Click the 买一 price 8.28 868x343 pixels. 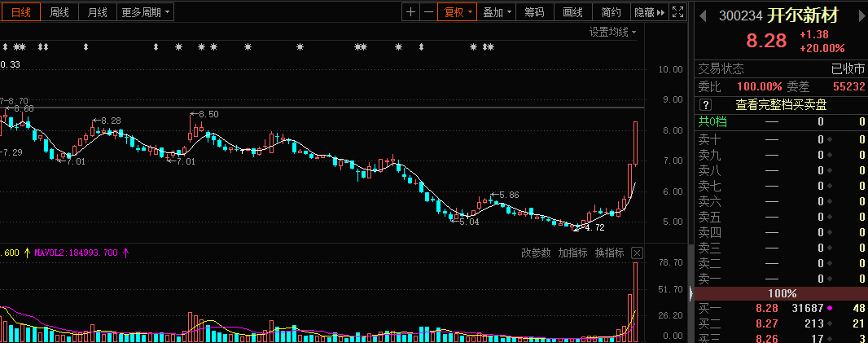[767, 308]
